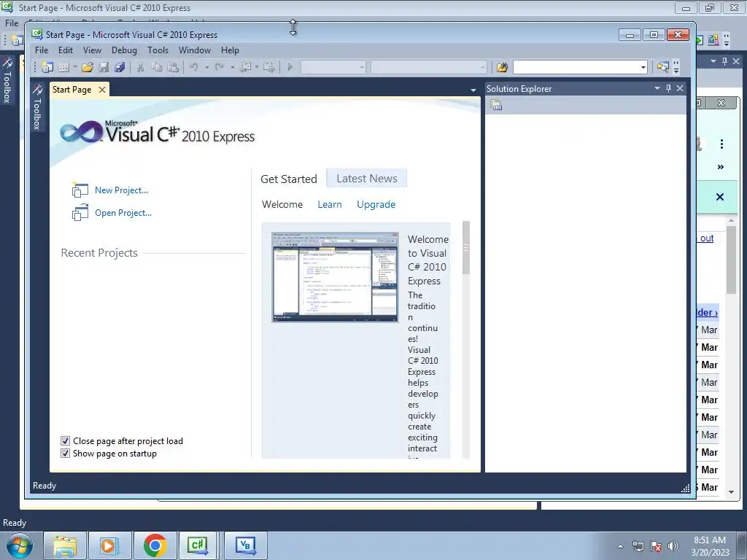Open Solution Explorer window position dropdown
The width and height of the screenshot is (747, 560).
tap(657, 88)
